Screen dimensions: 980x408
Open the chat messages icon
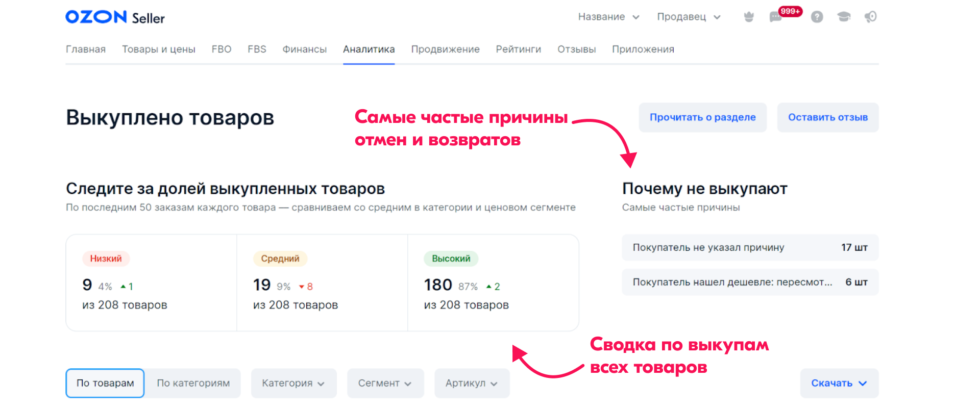(x=775, y=17)
